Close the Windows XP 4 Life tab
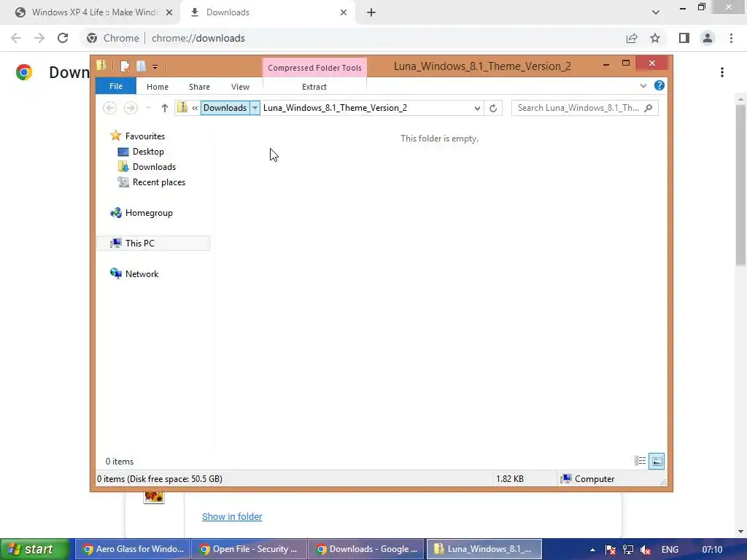The image size is (747, 560). pyautogui.click(x=169, y=12)
